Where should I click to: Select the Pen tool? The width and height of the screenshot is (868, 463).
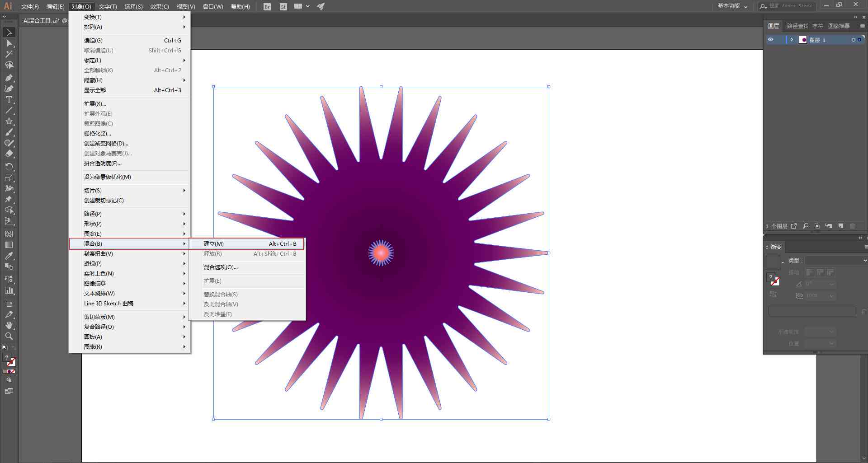[9, 78]
